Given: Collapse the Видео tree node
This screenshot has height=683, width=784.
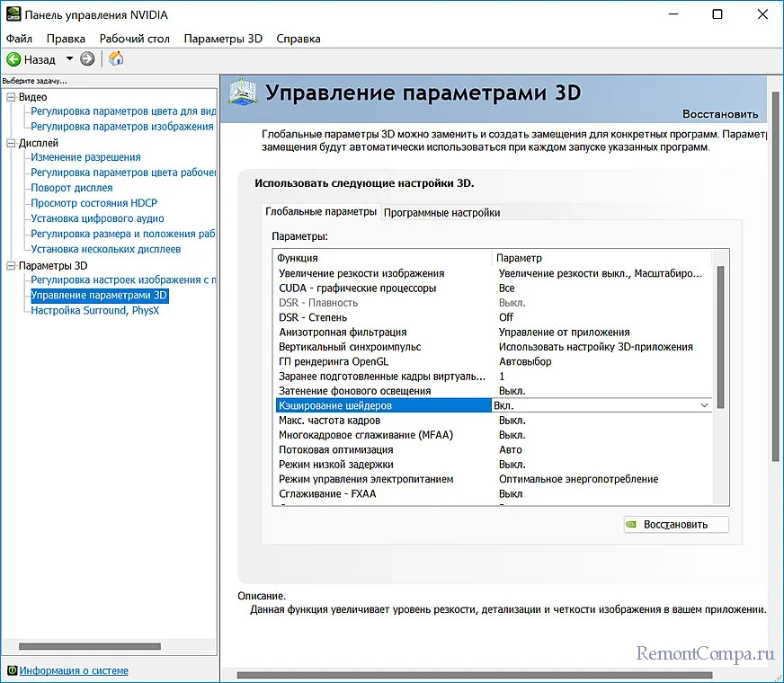Looking at the screenshot, I should pyautogui.click(x=11, y=97).
